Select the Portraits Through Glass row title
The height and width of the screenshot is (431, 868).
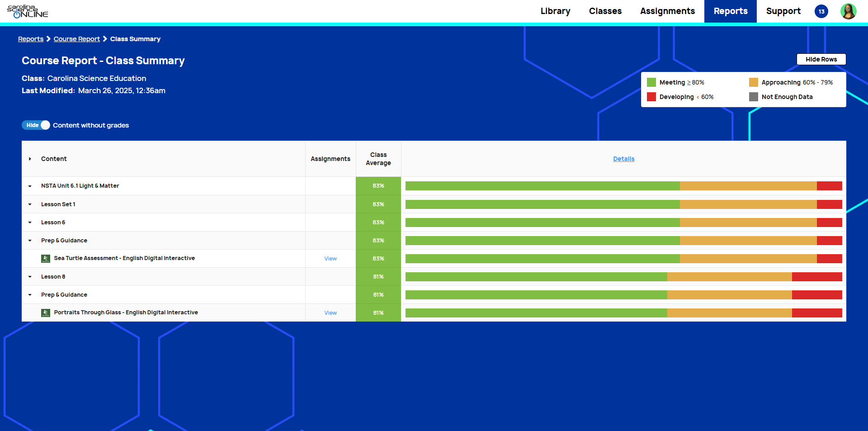(126, 313)
